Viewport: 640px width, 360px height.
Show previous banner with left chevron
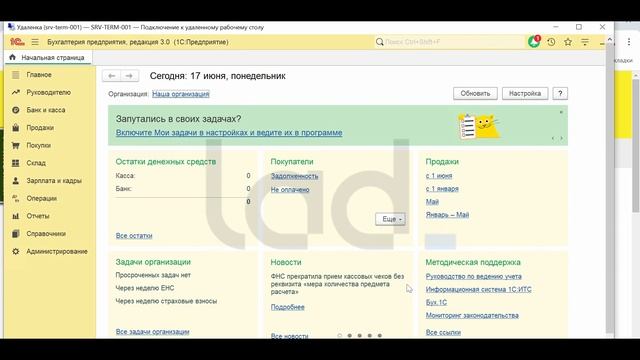tap(553, 138)
